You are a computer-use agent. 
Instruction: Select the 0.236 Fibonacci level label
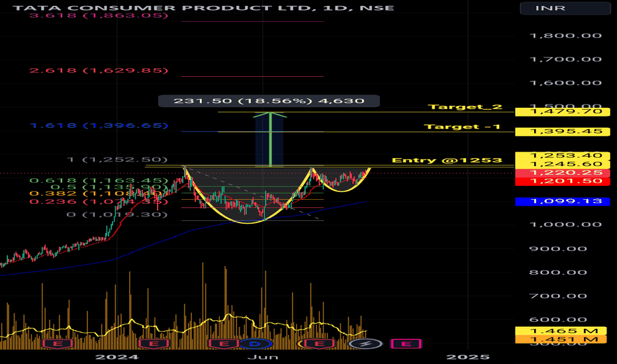[x=99, y=202]
